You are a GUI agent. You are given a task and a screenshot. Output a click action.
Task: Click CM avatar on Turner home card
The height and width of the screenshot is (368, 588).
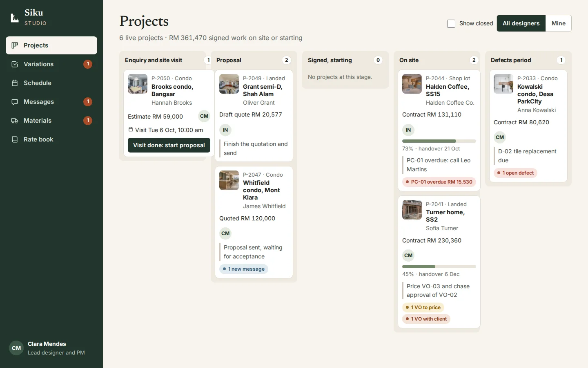pos(408,256)
